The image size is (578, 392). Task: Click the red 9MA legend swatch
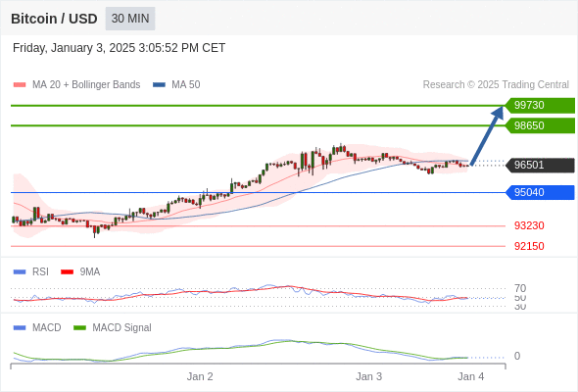point(67,272)
